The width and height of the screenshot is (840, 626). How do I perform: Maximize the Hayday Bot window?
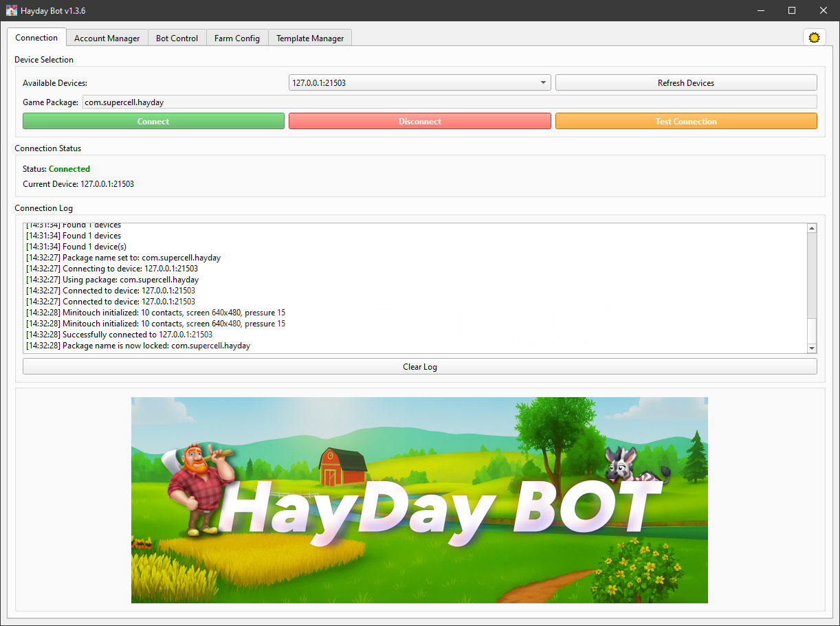click(792, 11)
